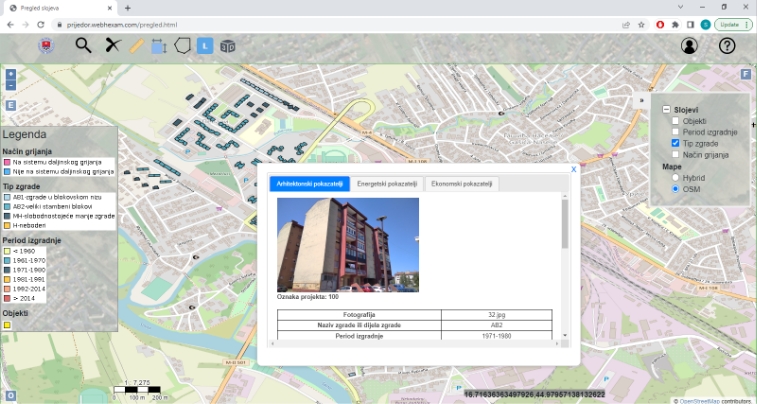757x404 pixels.
Task: Open the help question mark icon
Action: (727, 46)
